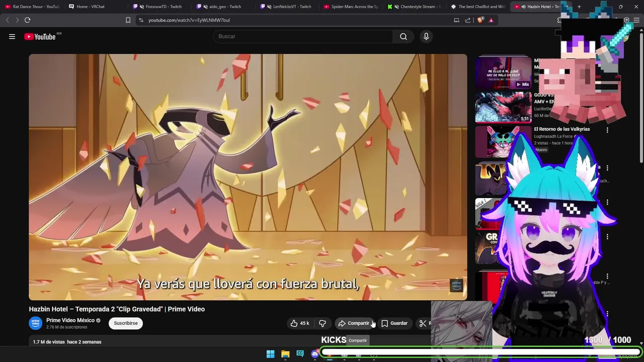Switch to FiresnowTD Twitch tab
The height and width of the screenshot is (362, 644).
159,7
